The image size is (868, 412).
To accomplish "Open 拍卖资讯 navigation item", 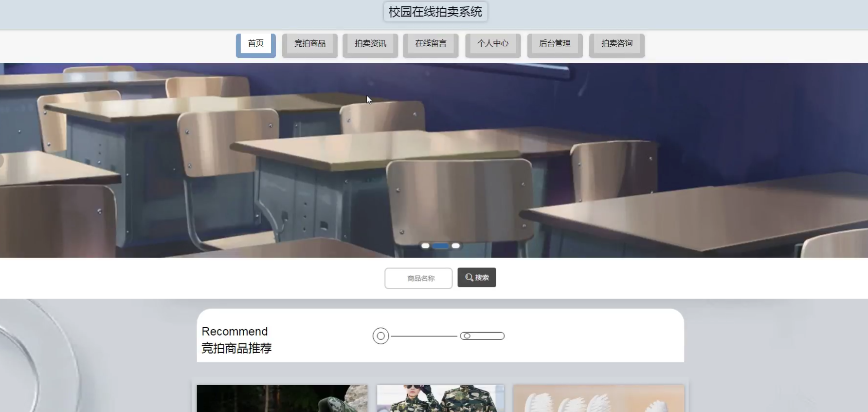I will click(x=370, y=45).
